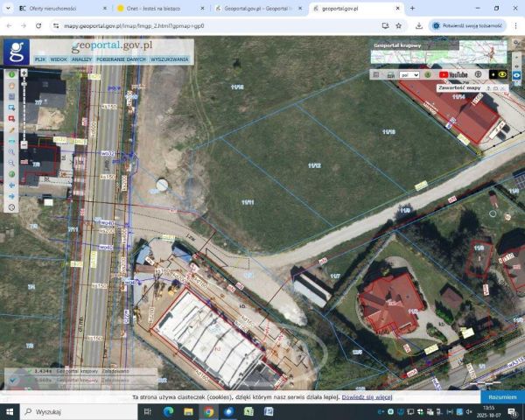Click the accessibility icon next to YouTube

tap(478, 74)
